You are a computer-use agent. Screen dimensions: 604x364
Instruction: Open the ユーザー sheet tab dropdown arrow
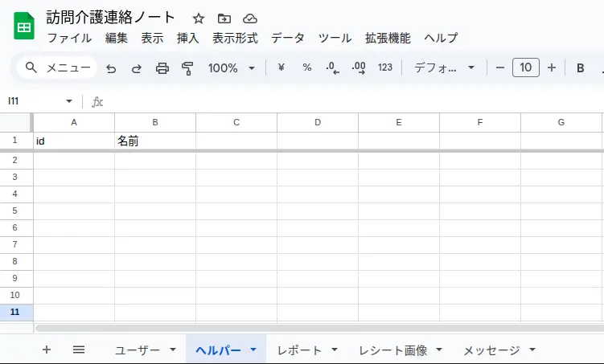tap(173, 350)
